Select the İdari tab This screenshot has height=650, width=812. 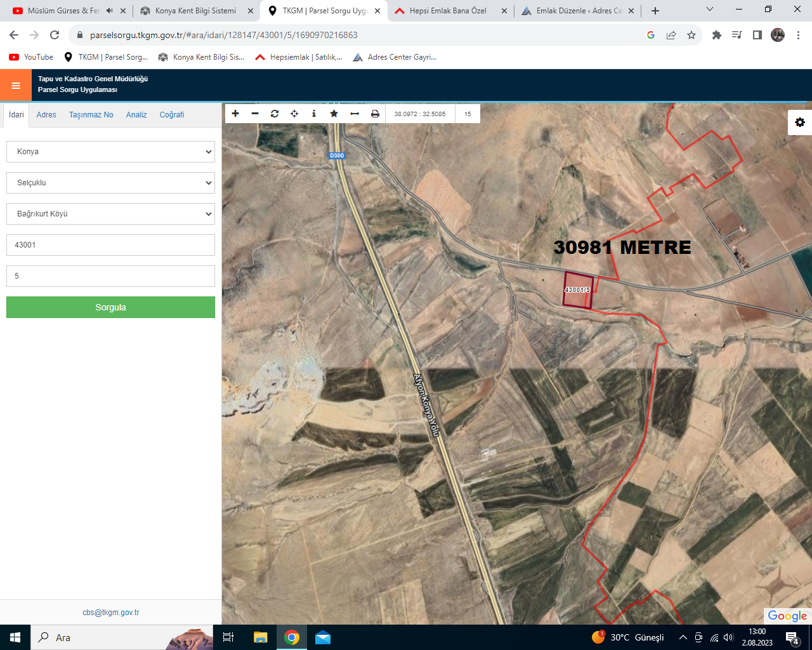pyautogui.click(x=16, y=115)
